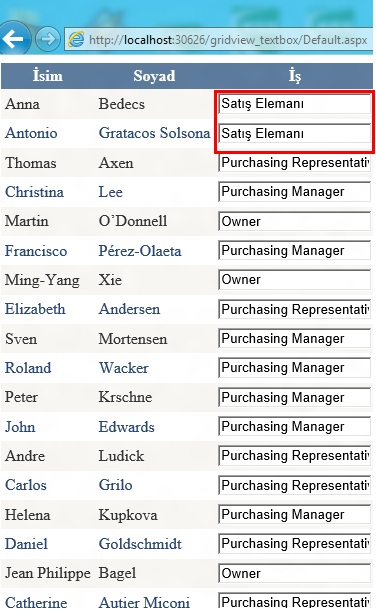Viewport: 376px width, 616px height.
Task: Edit Thomas Axen job textbox
Action: [x=294, y=163]
